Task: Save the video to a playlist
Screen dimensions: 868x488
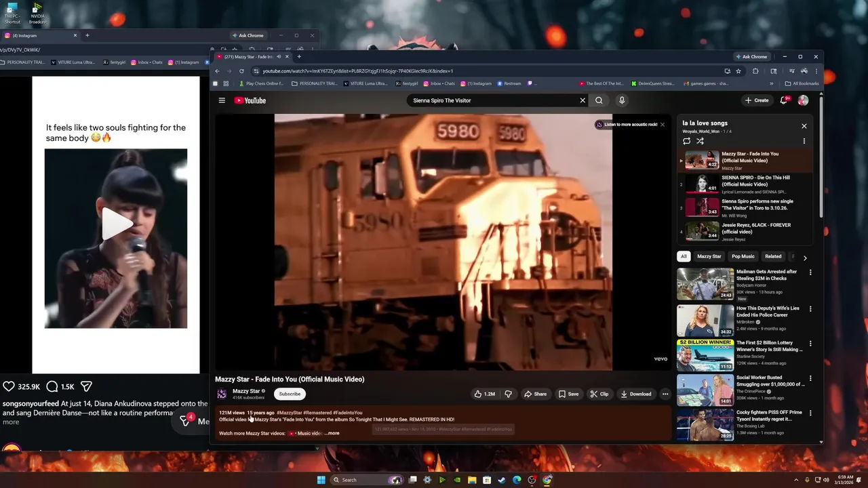Action: point(568,394)
